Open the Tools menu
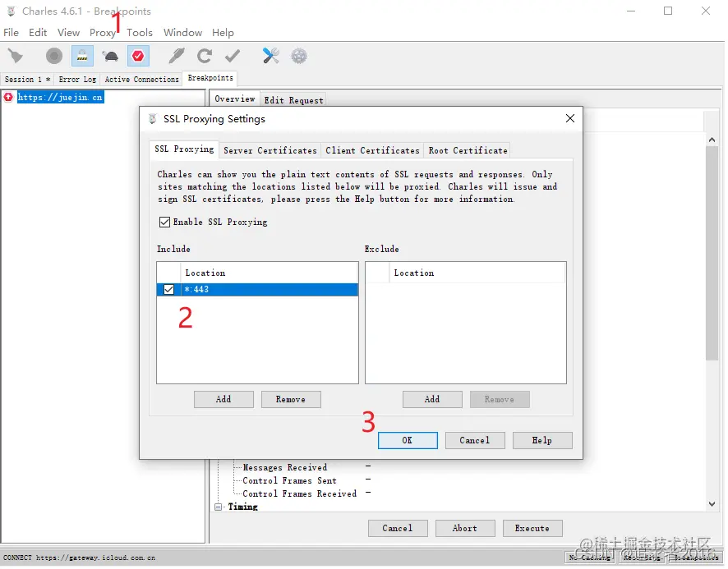 (x=140, y=33)
